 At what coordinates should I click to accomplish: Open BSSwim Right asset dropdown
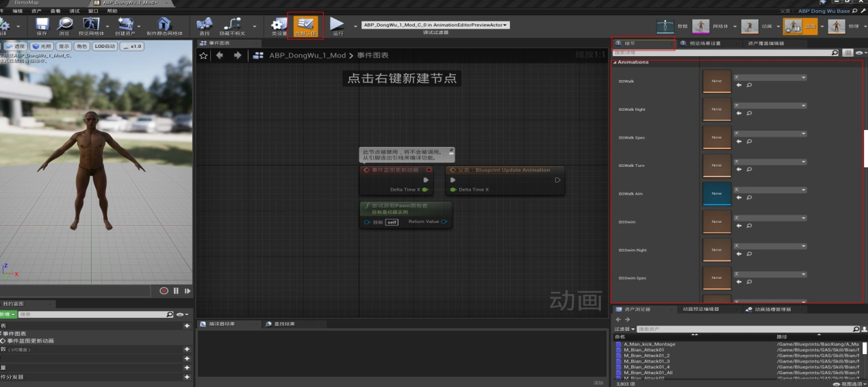tap(770, 247)
